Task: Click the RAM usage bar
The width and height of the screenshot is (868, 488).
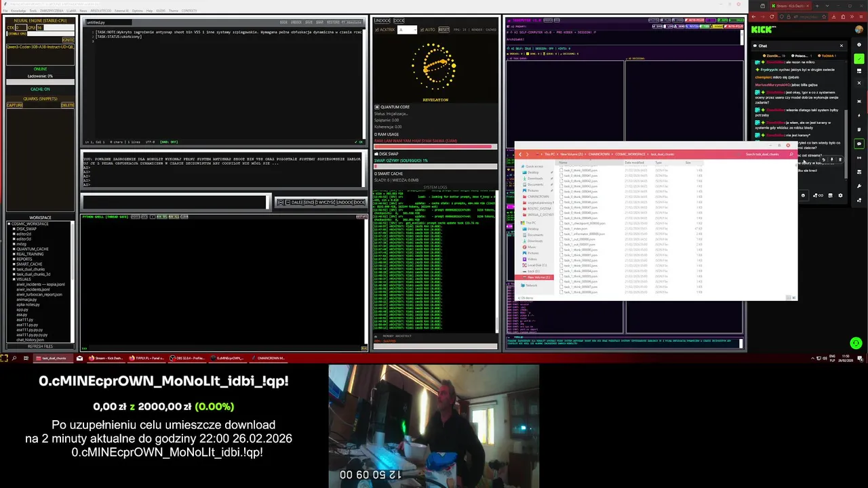Action: (x=435, y=146)
